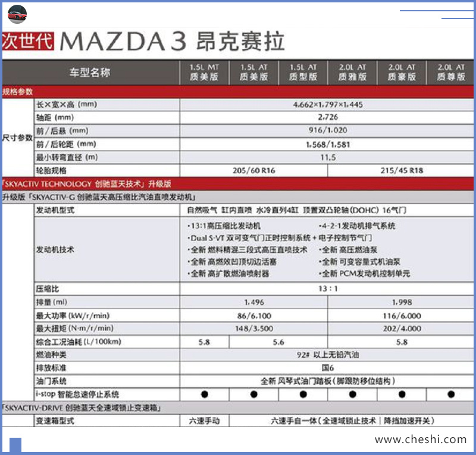The height and width of the screenshot is (455, 476).
Task: Select the displacement value '1,496'
Action: (x=254, y=303)
